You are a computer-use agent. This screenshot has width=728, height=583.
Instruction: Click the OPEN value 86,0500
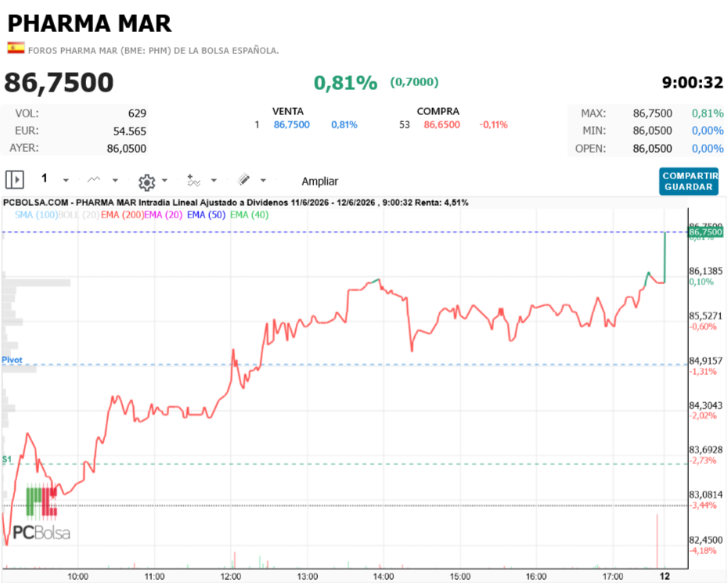[652, 149]
